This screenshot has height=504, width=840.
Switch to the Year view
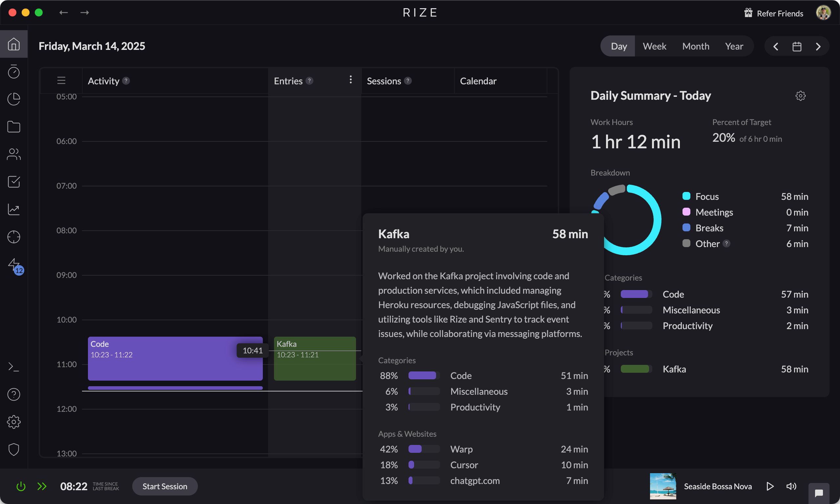click(734, 46)
